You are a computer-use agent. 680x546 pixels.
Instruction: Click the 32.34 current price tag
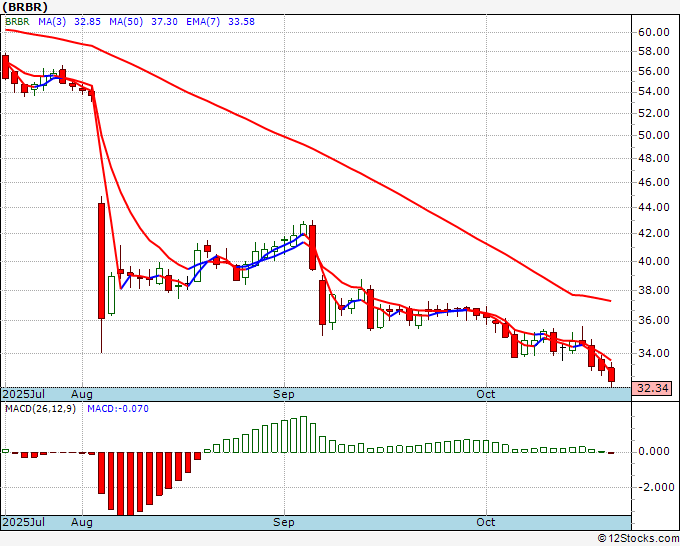652,388
